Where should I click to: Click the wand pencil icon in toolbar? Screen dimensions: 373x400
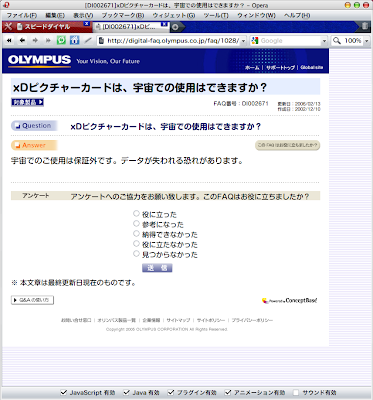pyautogui.click(x=88, y=41)
